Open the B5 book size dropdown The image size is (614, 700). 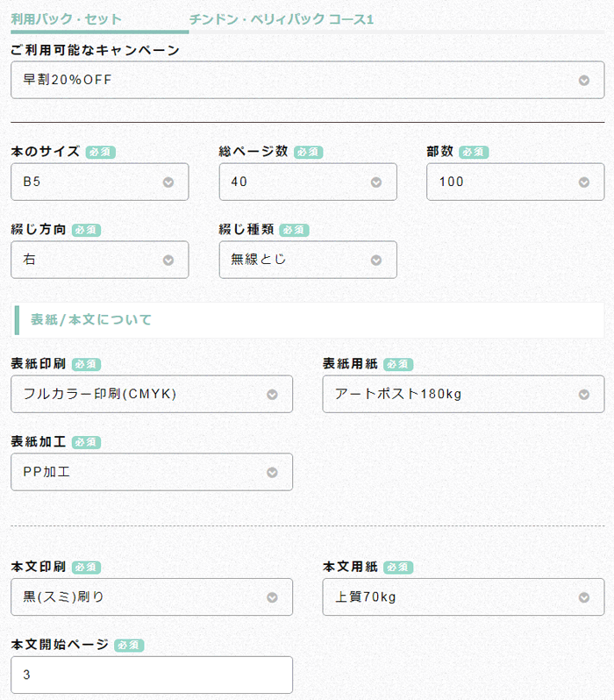point(100,182)
